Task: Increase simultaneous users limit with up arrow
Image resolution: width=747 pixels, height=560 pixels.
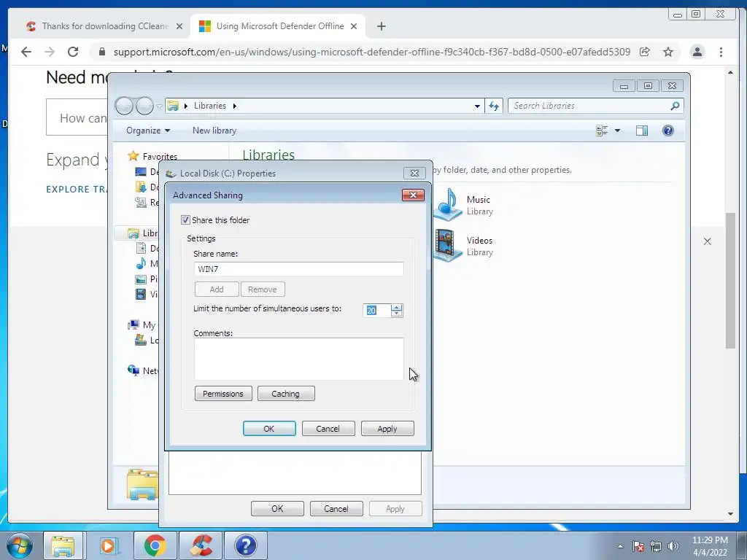Action: (396, 307)
